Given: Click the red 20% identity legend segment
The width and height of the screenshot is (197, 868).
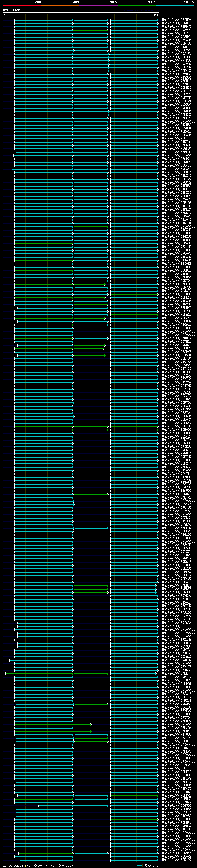Looking at the screenshot, I should pyautogui.click(x=22, y=6).
